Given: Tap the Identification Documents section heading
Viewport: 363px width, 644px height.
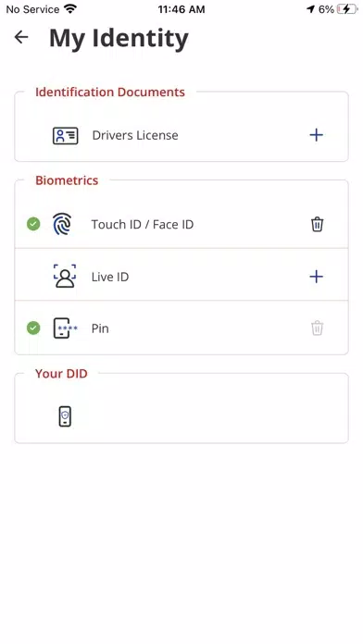Looking at the screenshot, I should point(110,92).
